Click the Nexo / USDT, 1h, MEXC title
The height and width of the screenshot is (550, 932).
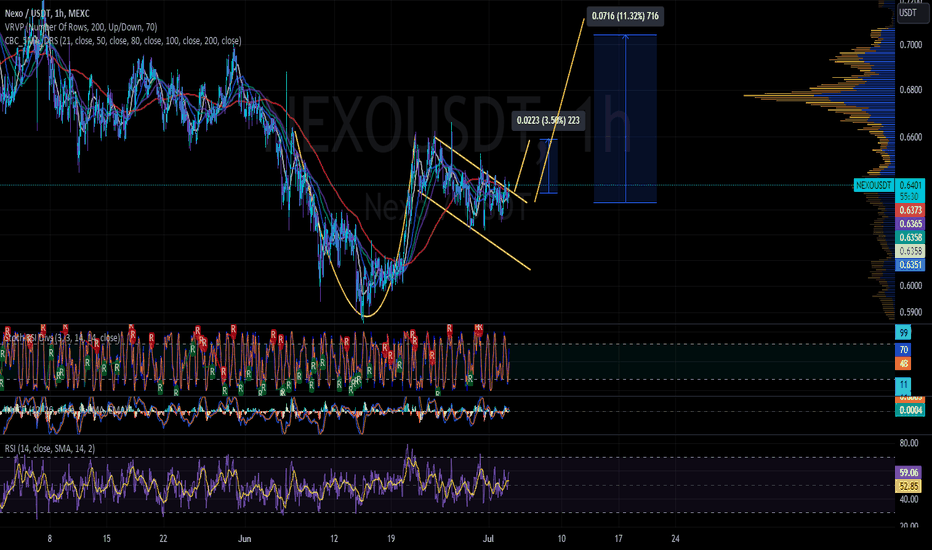[x=47, y=13]
